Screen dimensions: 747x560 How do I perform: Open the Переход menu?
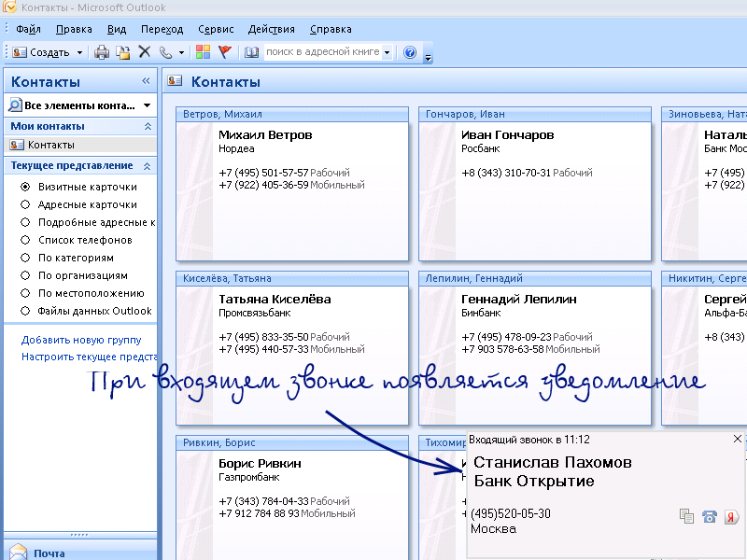162,29
